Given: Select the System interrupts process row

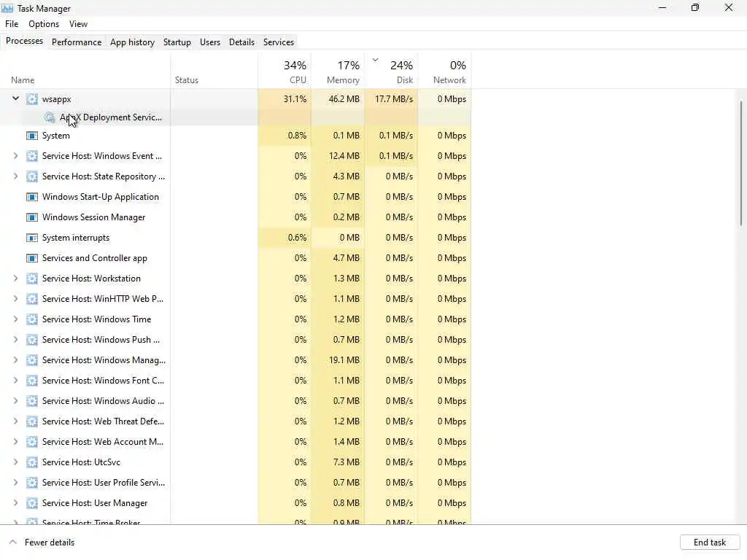Looking at the screenshot, I should point(236,238).
